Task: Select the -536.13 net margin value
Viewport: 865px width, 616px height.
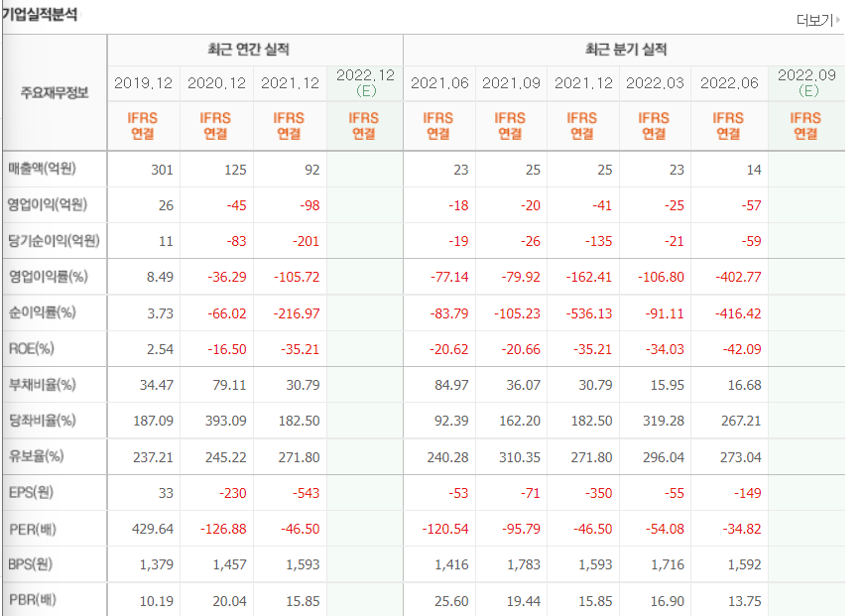Action: [589, 313]
